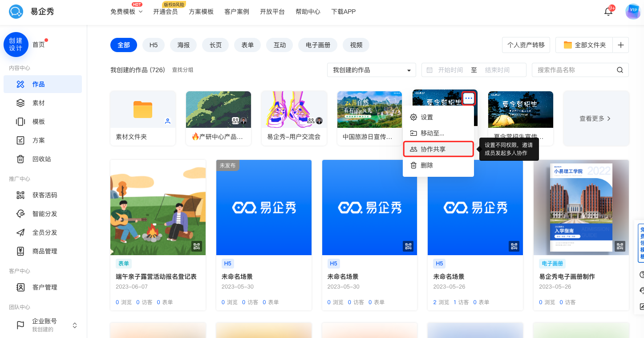
Task: Open the 中国旅游日宣传 card thumbnail
Action: tap(370, 110)
